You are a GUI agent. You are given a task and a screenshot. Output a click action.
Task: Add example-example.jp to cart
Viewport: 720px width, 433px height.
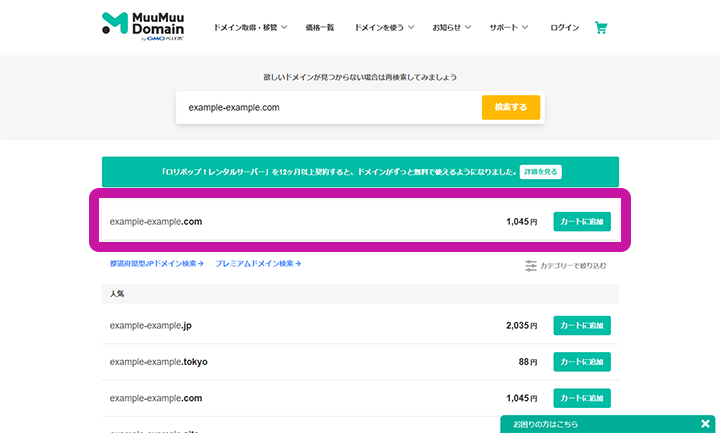tap(581, 325)
